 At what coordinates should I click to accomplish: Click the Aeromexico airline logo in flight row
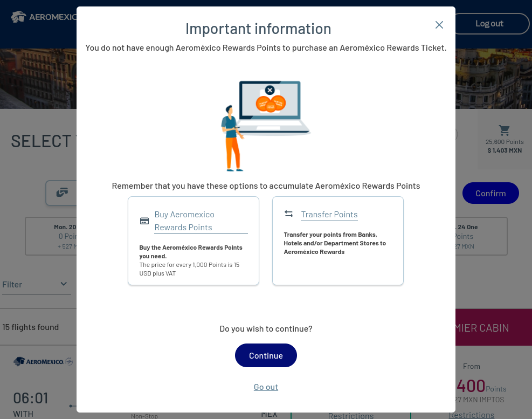click(x=43, y=362)
